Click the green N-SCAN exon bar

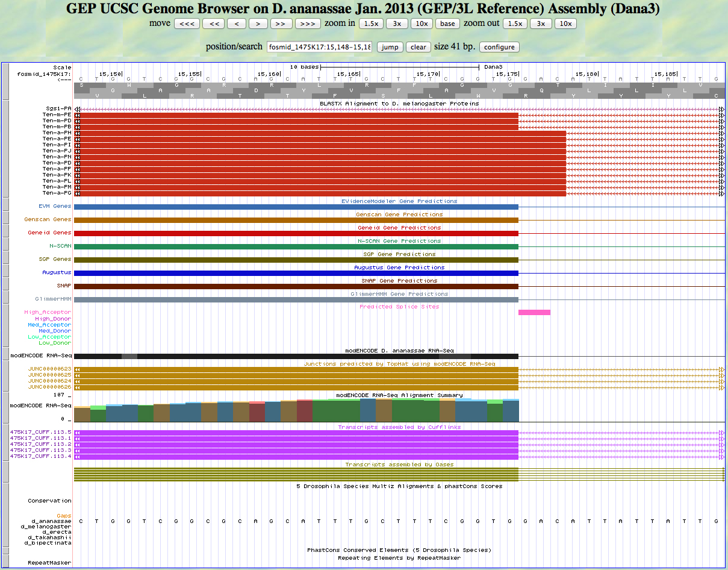(296, 246)
